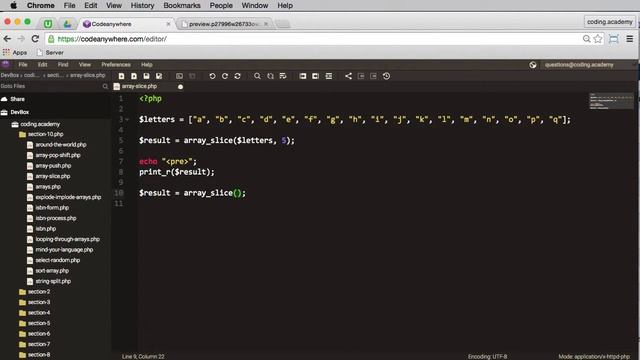Click the New File toolbar icon

121,76
